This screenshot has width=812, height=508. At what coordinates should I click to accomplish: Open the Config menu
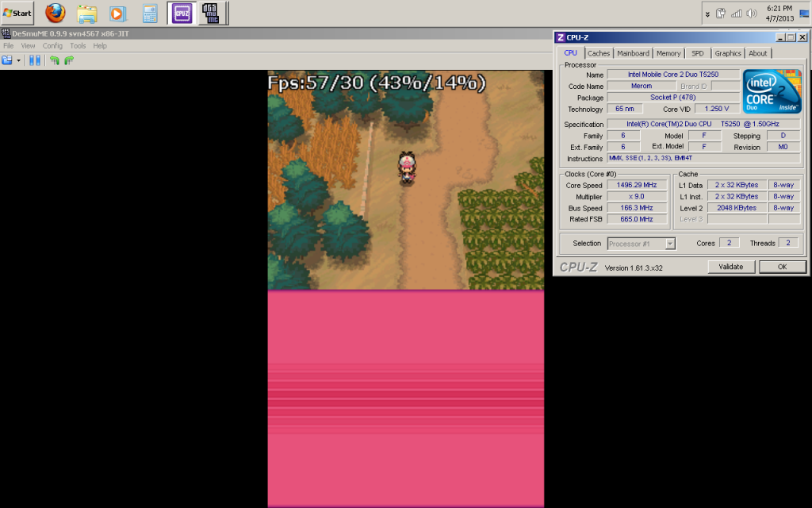pyautogui.click(x=52, y=46)
